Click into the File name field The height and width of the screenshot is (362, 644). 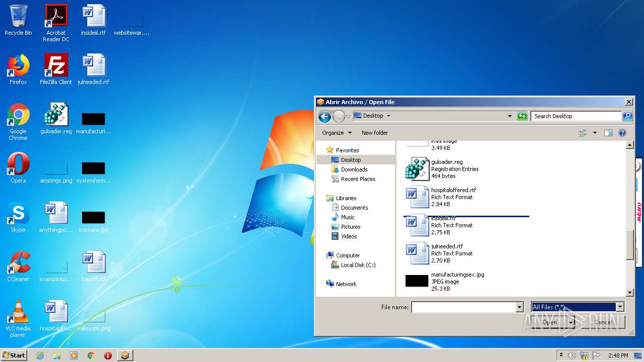(464, 307)
